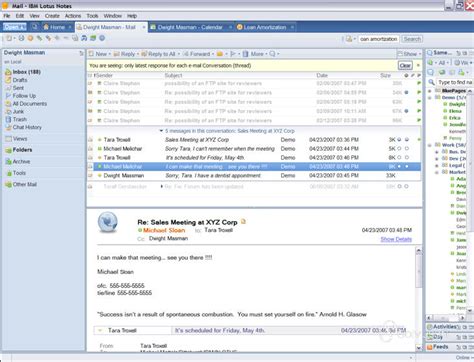Click the Forward button
This screenshot has height=362, width=474.
pos(197,54)
